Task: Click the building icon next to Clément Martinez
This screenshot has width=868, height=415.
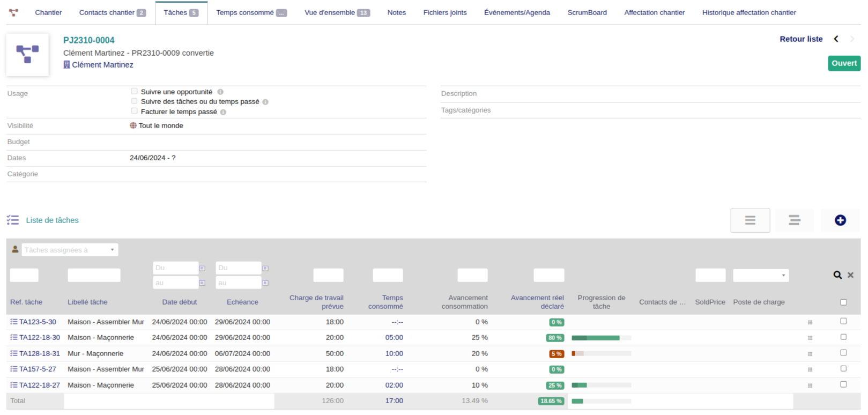Action: coord(66,64)
